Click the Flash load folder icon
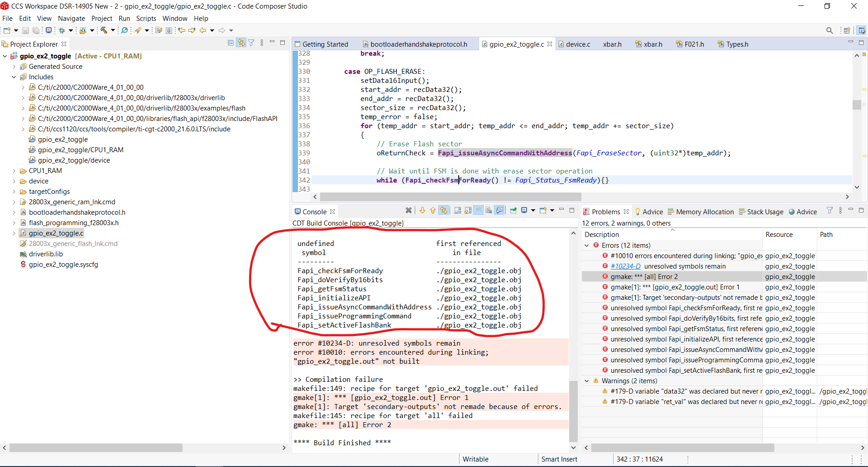The width and height of the screenshot is (868, 467). coord(83,30)
